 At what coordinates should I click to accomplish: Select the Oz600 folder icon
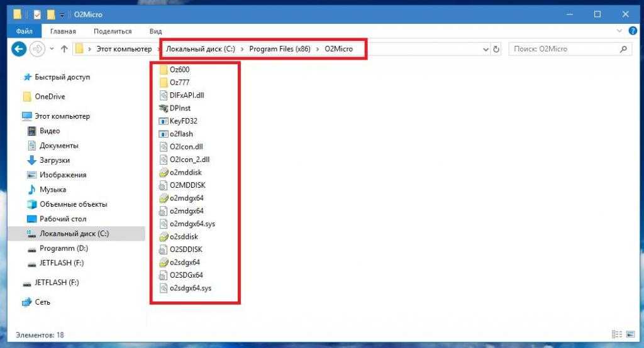click(164, 69)
